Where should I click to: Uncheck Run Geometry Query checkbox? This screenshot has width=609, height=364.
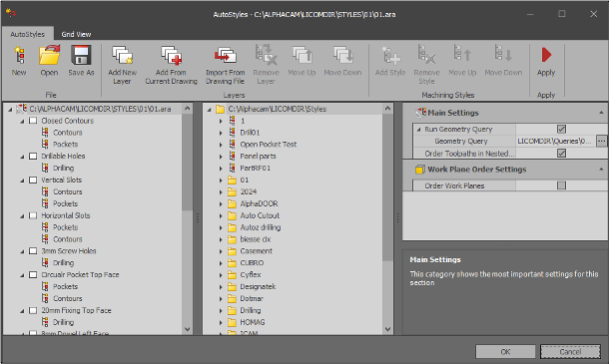coord(561,129)
